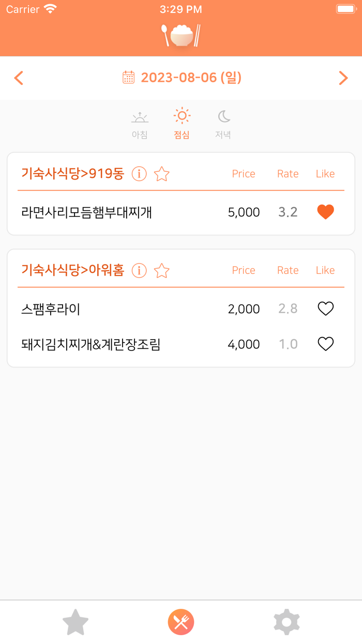Click the Rate column header
This screenshot has width=362, height=644.
tap(288, 173)
